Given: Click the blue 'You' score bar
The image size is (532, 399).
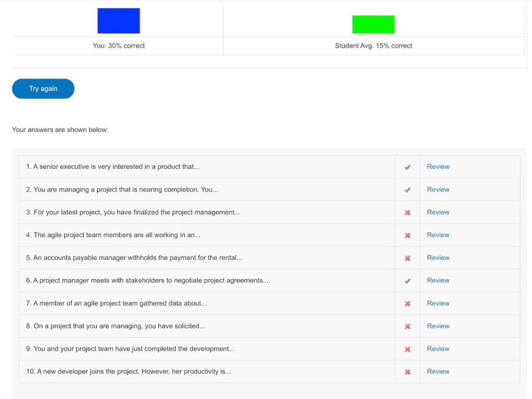Looking at the screenshot, I should 118,21.
